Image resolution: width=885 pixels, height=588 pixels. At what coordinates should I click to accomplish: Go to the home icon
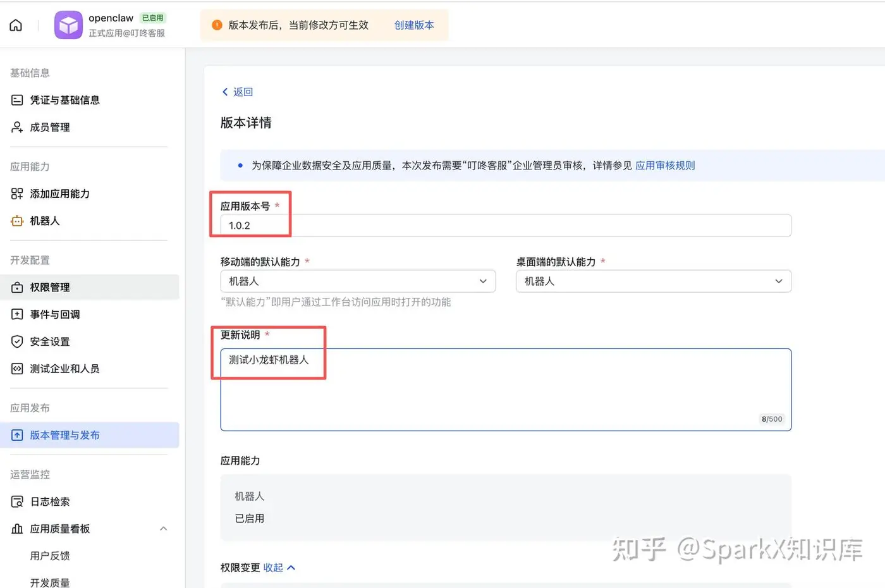(x=16, y=25)
